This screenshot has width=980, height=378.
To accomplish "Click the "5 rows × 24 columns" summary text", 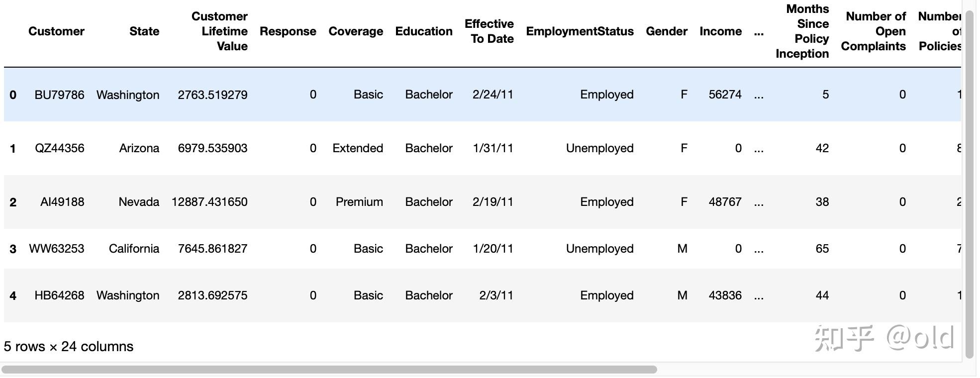I will coord(69,347).
